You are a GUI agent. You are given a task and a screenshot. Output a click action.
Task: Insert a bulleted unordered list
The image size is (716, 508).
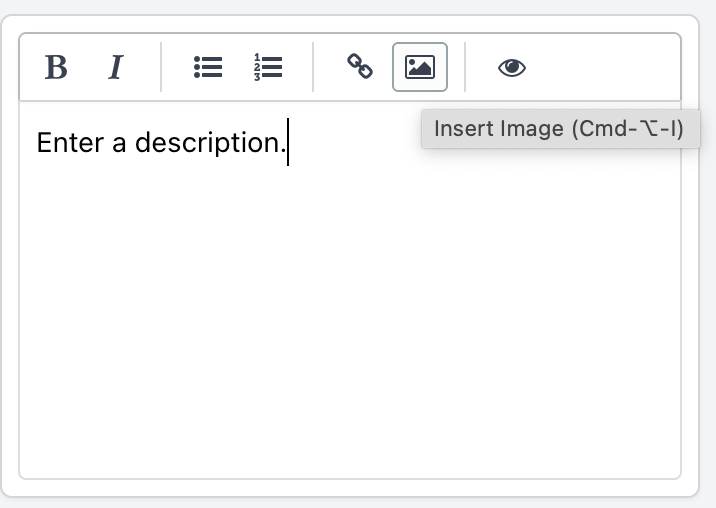(208, 67)
